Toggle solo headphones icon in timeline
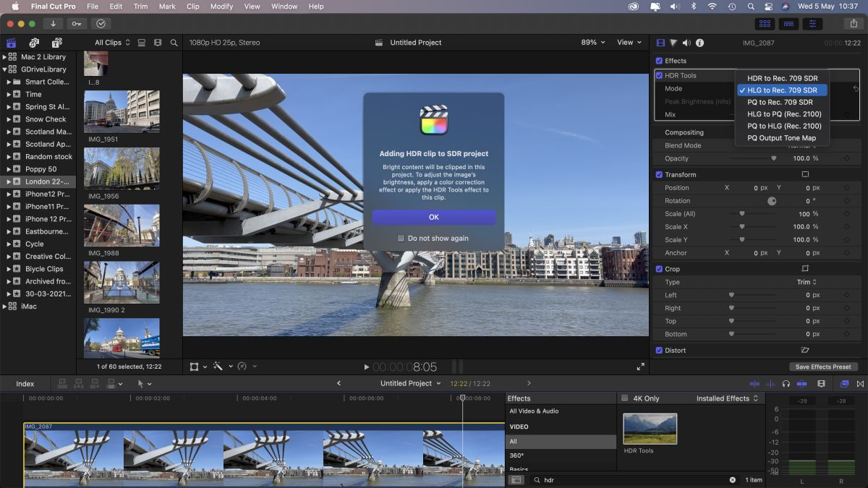Screen dimensions: 868x488 tap(786, 383)
